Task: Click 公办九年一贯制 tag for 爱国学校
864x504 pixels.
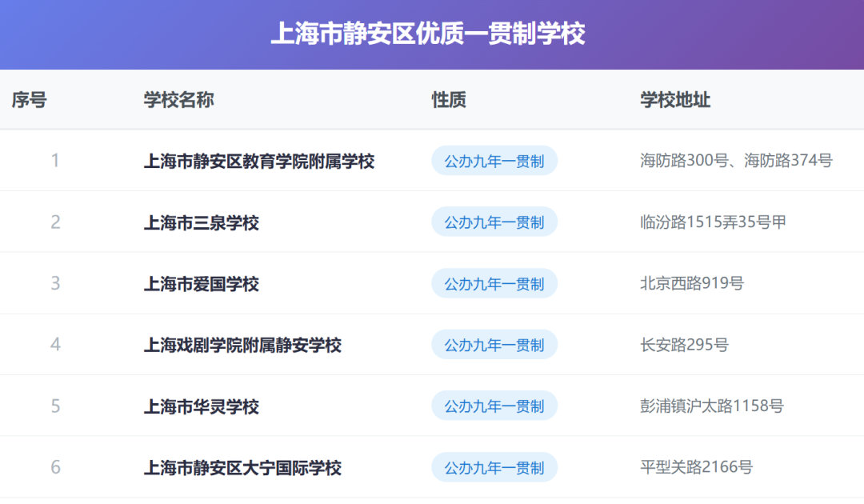Action: (x=494, y=284)
